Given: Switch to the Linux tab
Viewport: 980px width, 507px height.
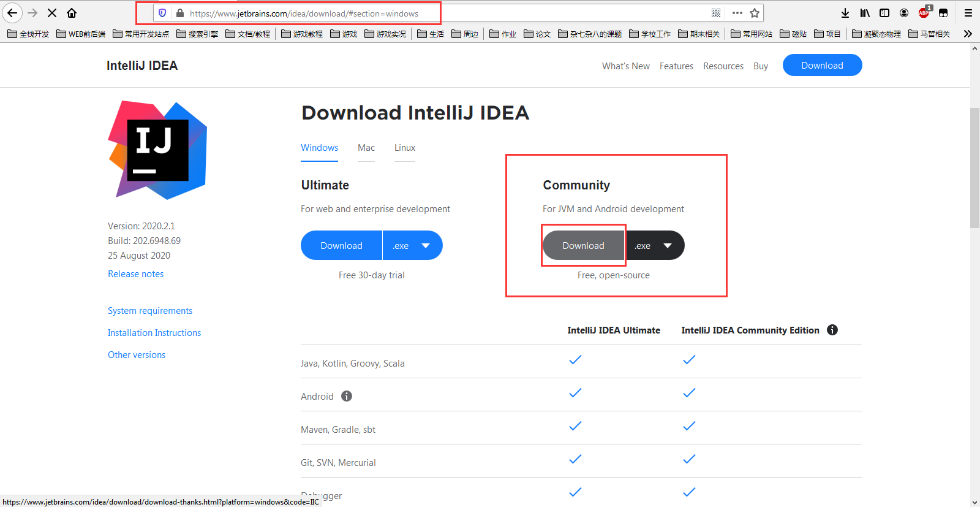Looking at the screenshot, I should pyautogui.click(x=405, y=148).
